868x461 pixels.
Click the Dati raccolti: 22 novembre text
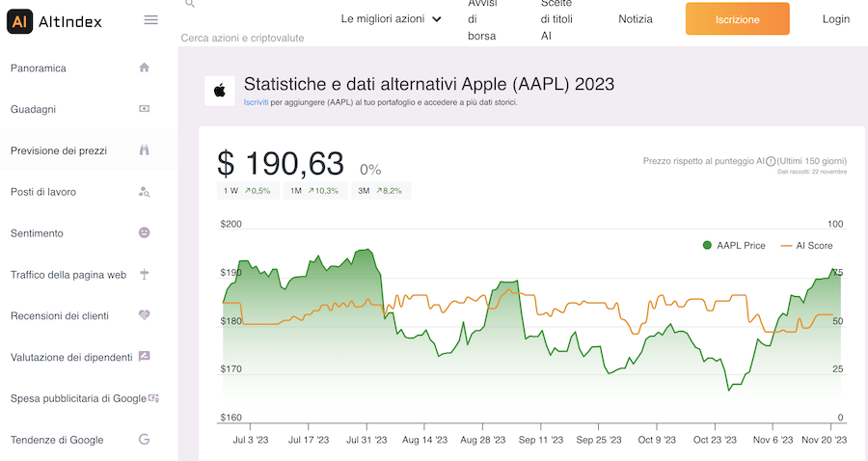point(812,172)
